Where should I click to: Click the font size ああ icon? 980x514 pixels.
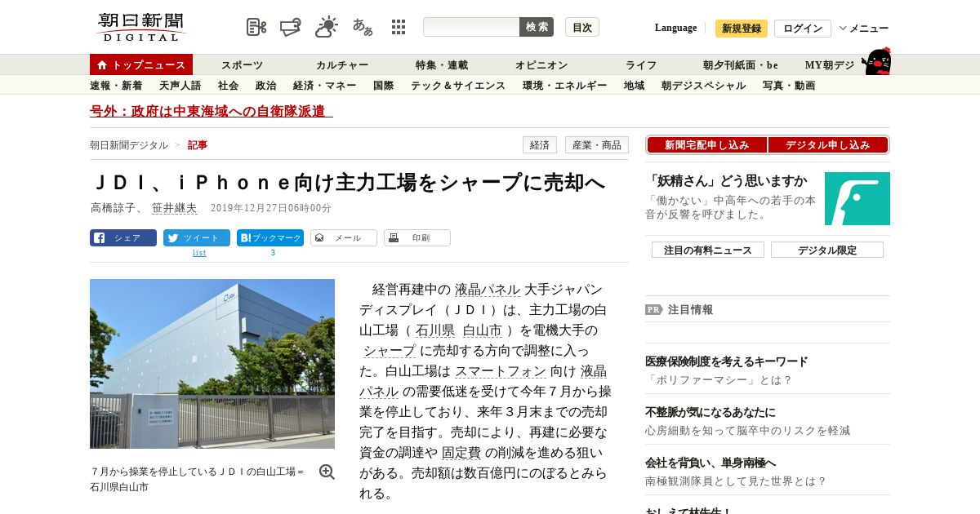[x=363, y=27]
